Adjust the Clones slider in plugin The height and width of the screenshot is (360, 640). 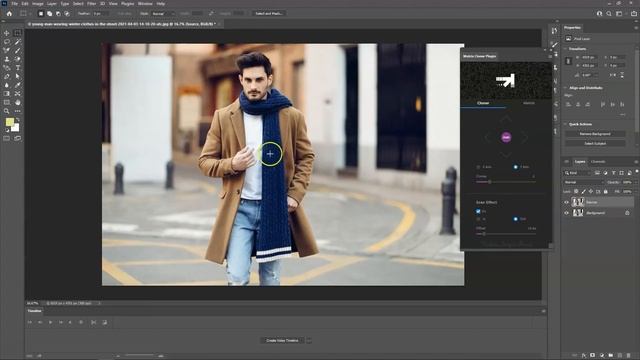pos(506,182)
